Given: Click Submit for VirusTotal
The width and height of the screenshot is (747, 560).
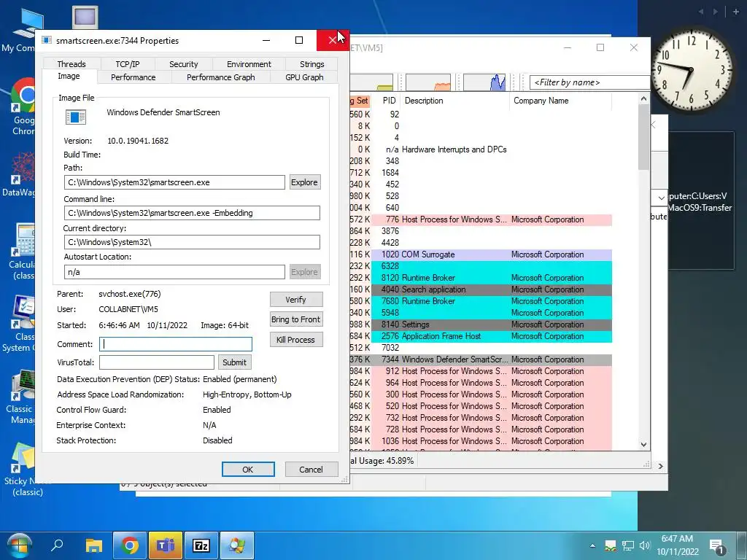Looking at the screenshot, I should pyautogui.click(x=234, y=362).
